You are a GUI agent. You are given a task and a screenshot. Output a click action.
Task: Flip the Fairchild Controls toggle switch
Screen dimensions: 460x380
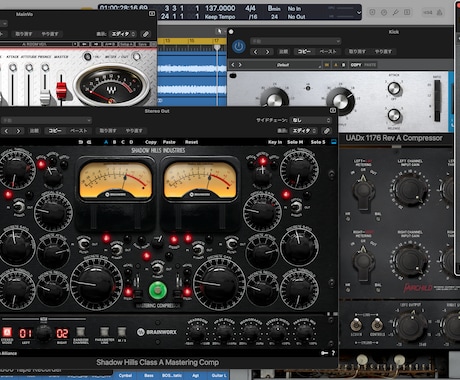(377, 324)
